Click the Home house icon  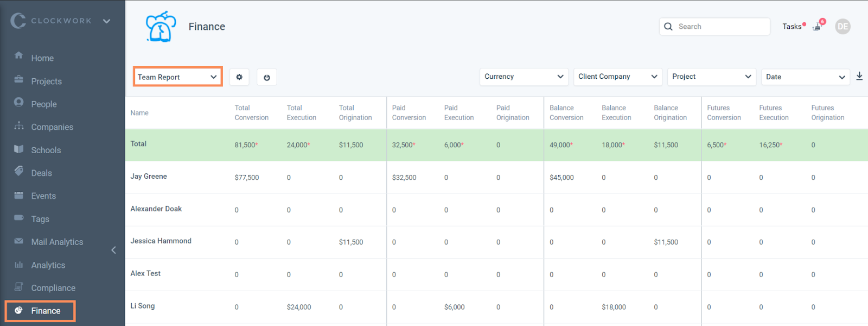19,55
